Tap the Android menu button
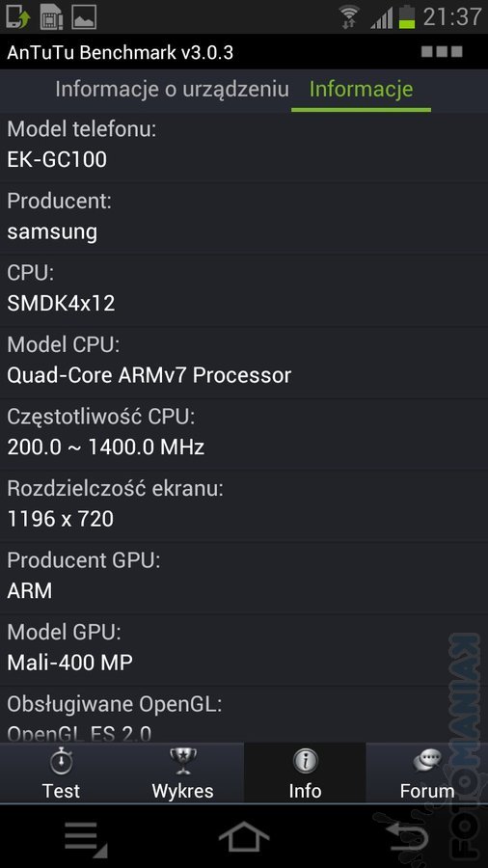Screen dimensions: 488x868 (86, 838)
